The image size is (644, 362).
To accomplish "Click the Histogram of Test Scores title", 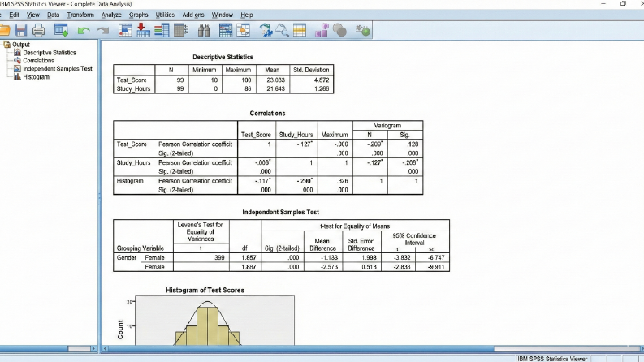I will point(205,291).
